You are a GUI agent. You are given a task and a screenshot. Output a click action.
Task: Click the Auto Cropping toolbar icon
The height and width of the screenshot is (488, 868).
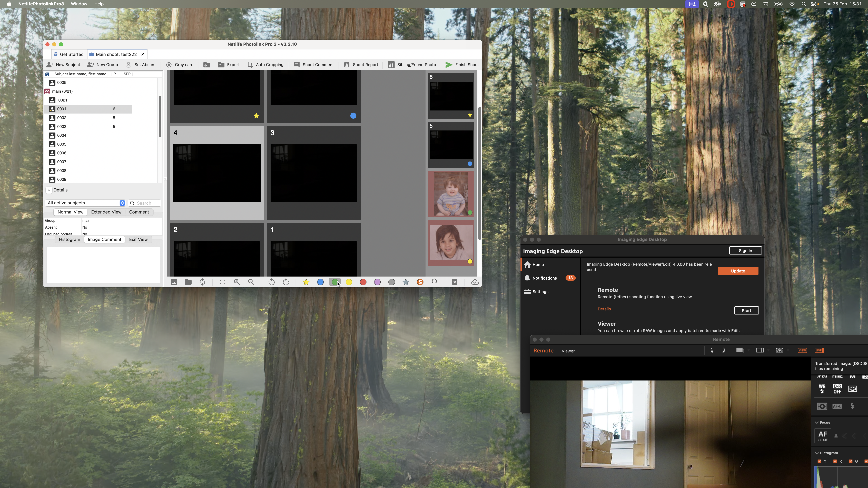tap(250, 65)
